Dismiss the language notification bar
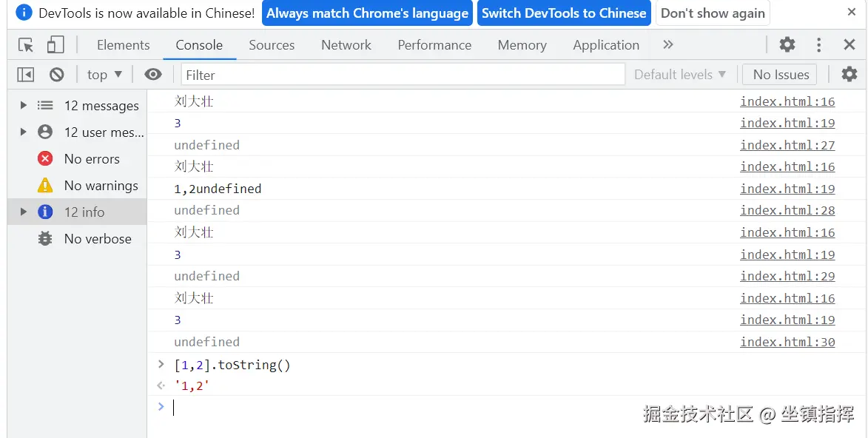The width and height of the screenshot is (868, 438). [852, 12]
